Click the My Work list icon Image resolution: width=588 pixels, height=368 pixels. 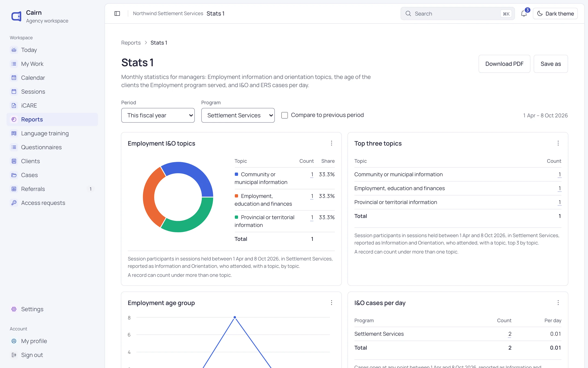click(x=14, y=64)
